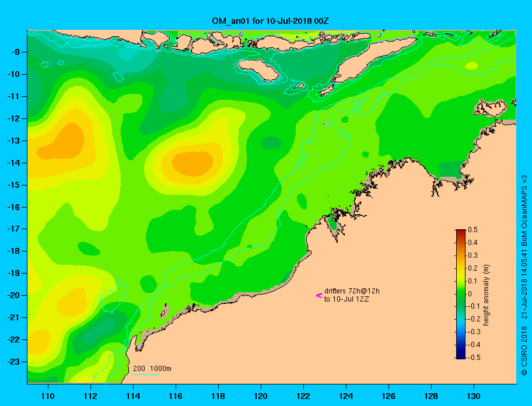This screenshot has height=406, width=532.
Task: Click the CSIRO 2018 BoM OceanMAPS v3 copyright text
Action: pos(524,275)
